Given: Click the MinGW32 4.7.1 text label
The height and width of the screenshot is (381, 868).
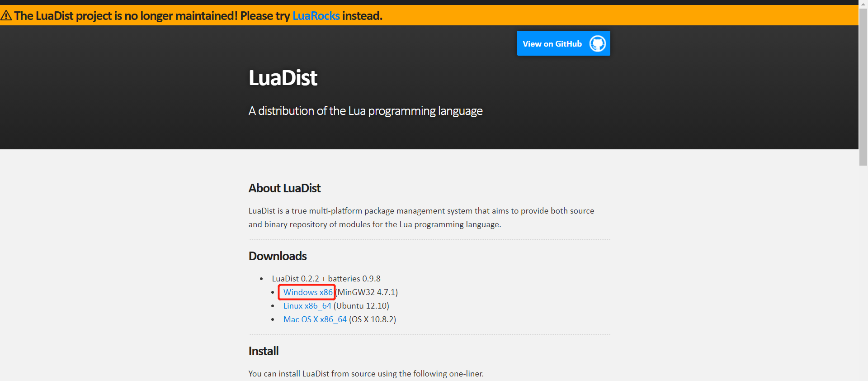Looking at the screenshot, I should coord(367,292).
